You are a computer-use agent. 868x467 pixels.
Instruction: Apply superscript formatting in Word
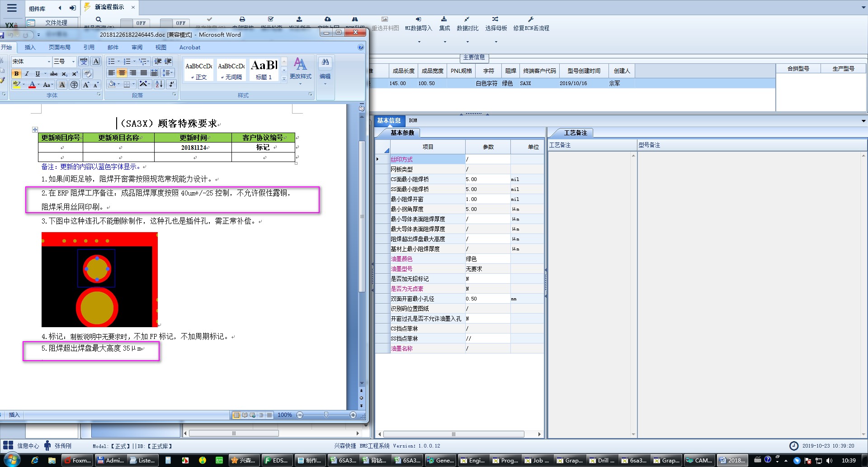tap(75, 74)
